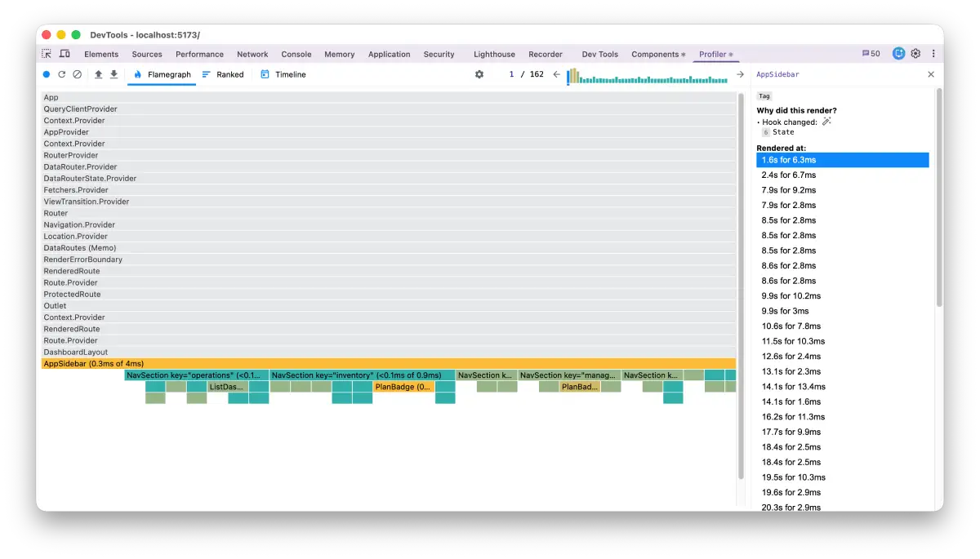Select QueryClientProvider flamegraph row
Screen dimensions: 980x559
[x=389, y=109]
